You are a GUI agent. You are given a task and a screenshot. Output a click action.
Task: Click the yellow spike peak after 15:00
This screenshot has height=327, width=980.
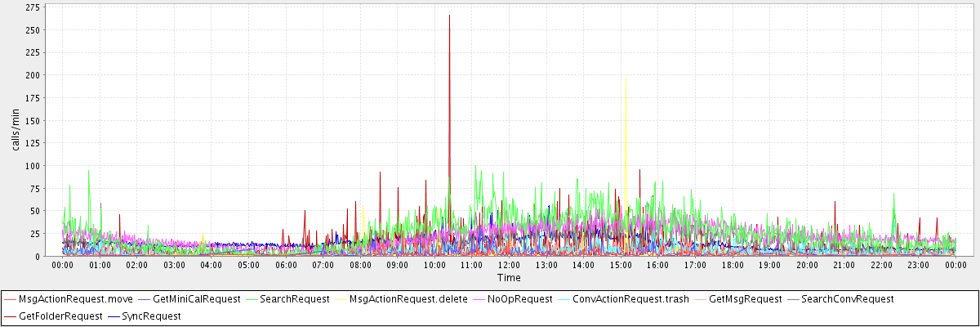(x=626, y=79)
